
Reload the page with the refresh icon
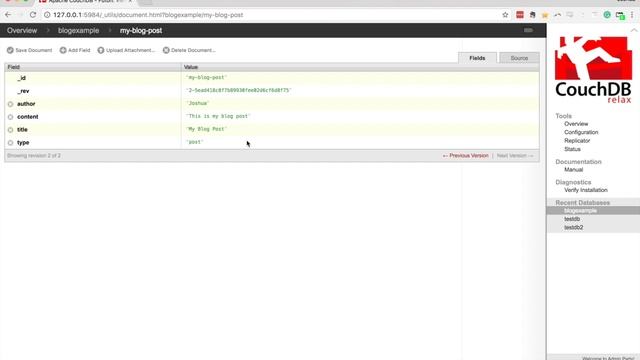[33, 15]
